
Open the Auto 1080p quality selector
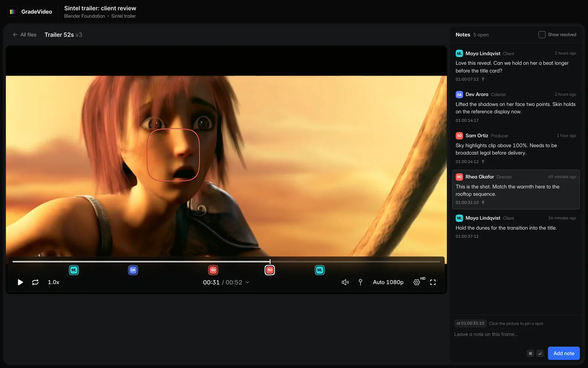point(388,282)
